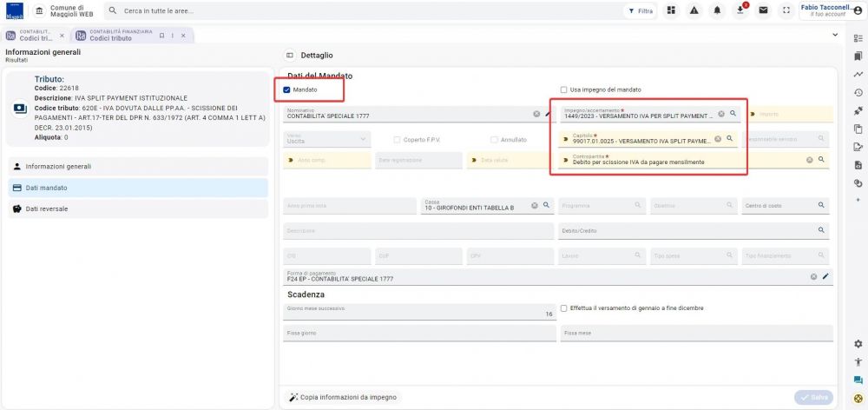Check Effettua il versamento di gennaio a fine dicembre
Viewport: 868px width, 410px height.
(563, 308)
